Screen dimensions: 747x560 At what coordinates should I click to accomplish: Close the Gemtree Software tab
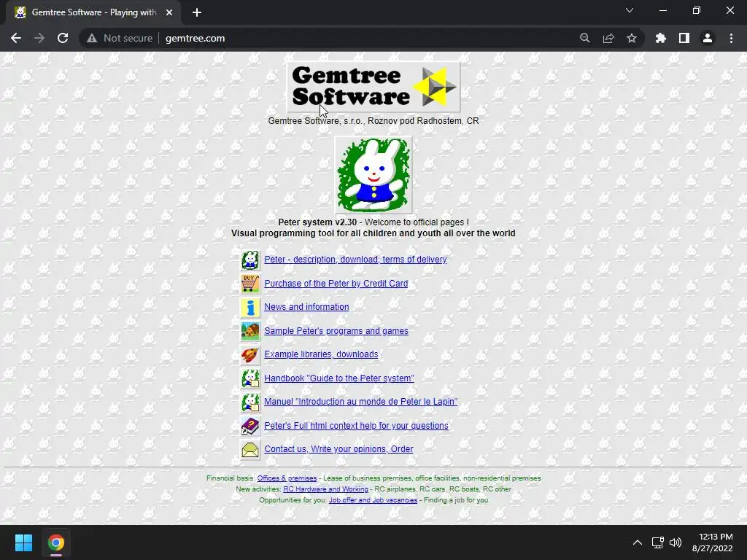[x=169, y=12]
